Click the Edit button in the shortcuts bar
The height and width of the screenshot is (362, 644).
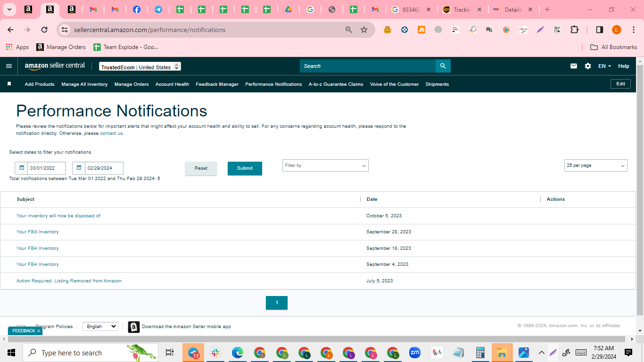pos(621,84)
